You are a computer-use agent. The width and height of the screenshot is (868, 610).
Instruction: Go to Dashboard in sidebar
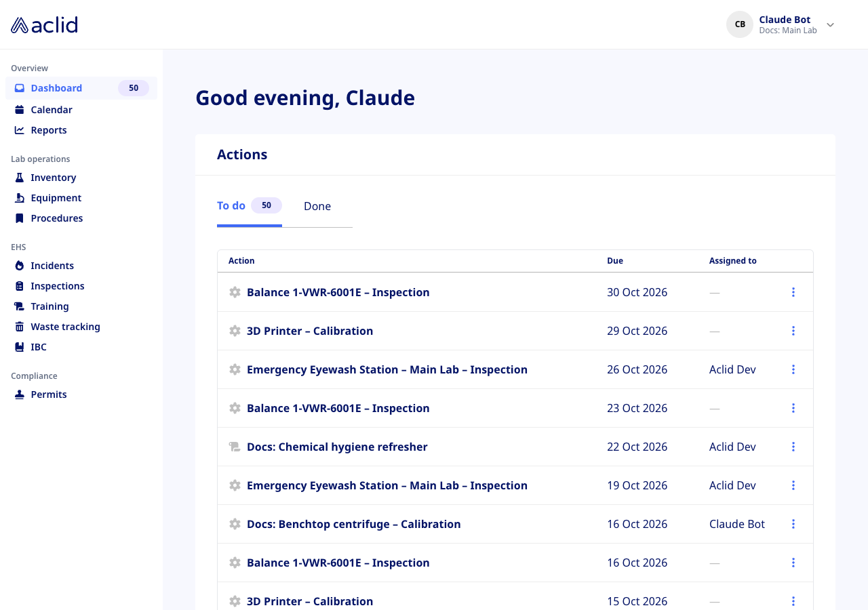(x=81, y=88)
